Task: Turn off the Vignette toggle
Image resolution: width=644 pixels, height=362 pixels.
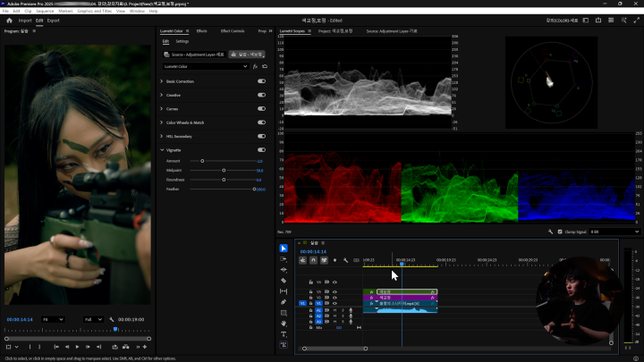Action: tap(261, 149)
